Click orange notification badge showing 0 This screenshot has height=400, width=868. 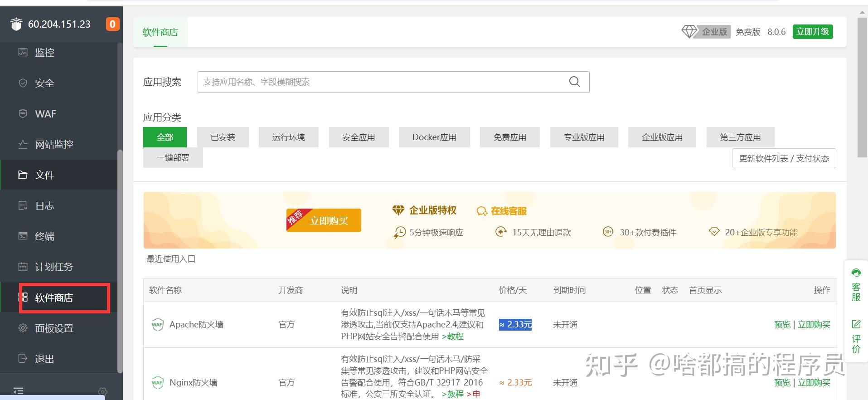pyautogui.click(x=112, y=24)
